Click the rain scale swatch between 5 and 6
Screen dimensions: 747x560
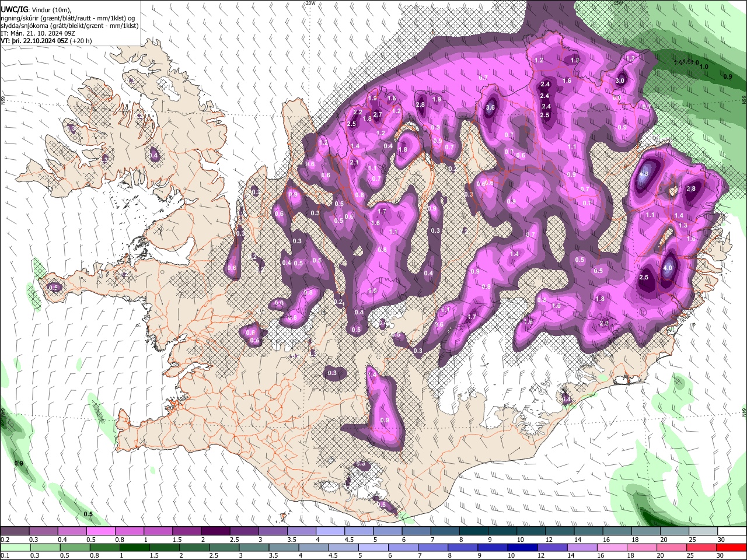[373, 547]
